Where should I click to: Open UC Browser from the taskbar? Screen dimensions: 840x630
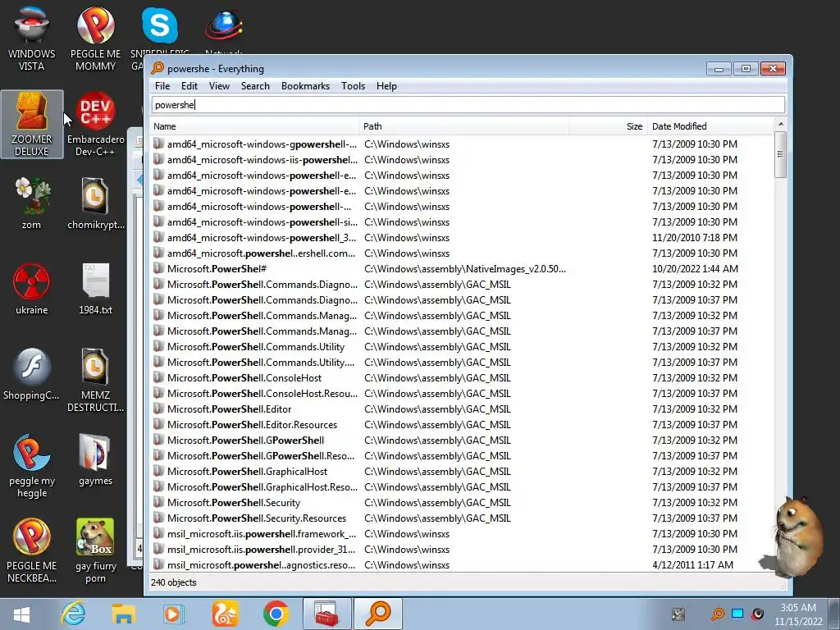click(225, 614)
